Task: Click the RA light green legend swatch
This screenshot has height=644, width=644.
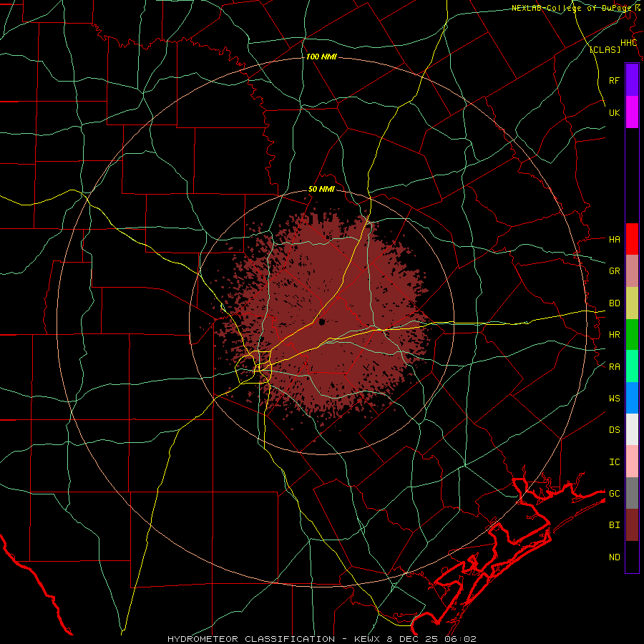Action: [x=632, y=366]
